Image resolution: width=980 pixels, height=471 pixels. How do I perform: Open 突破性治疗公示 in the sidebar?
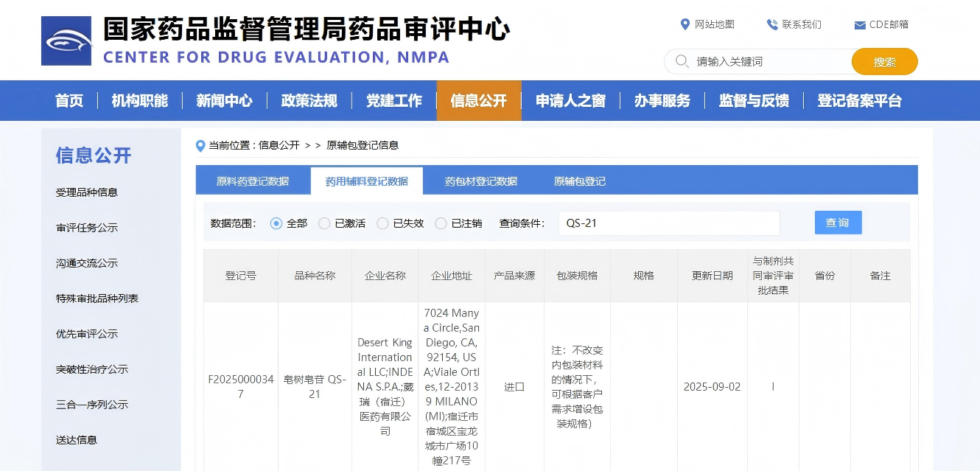click(92, 369)
